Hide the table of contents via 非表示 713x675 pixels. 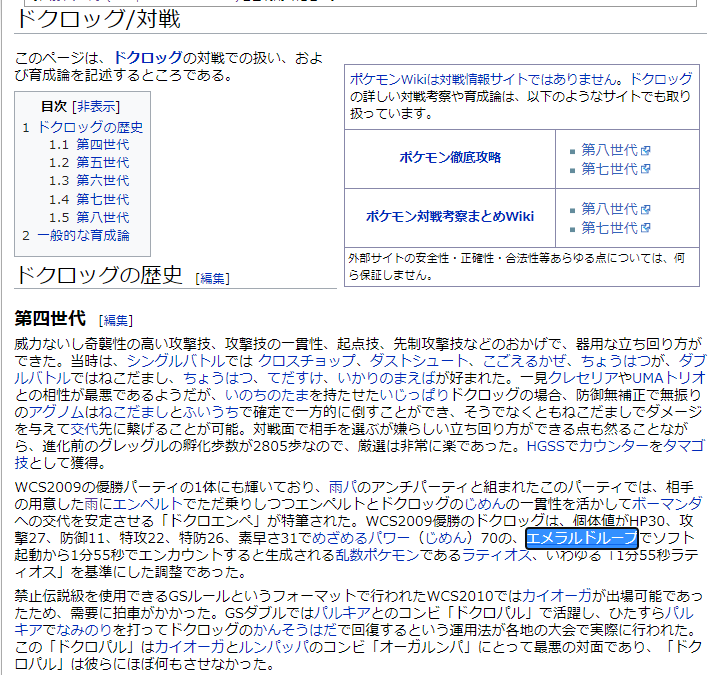tap(96, 106)
